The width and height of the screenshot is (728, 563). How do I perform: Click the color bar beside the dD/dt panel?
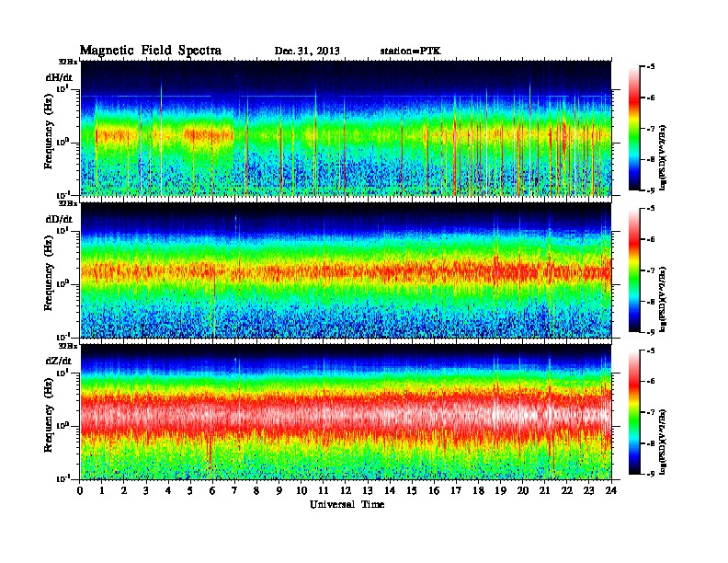click(x=634, y=270)
